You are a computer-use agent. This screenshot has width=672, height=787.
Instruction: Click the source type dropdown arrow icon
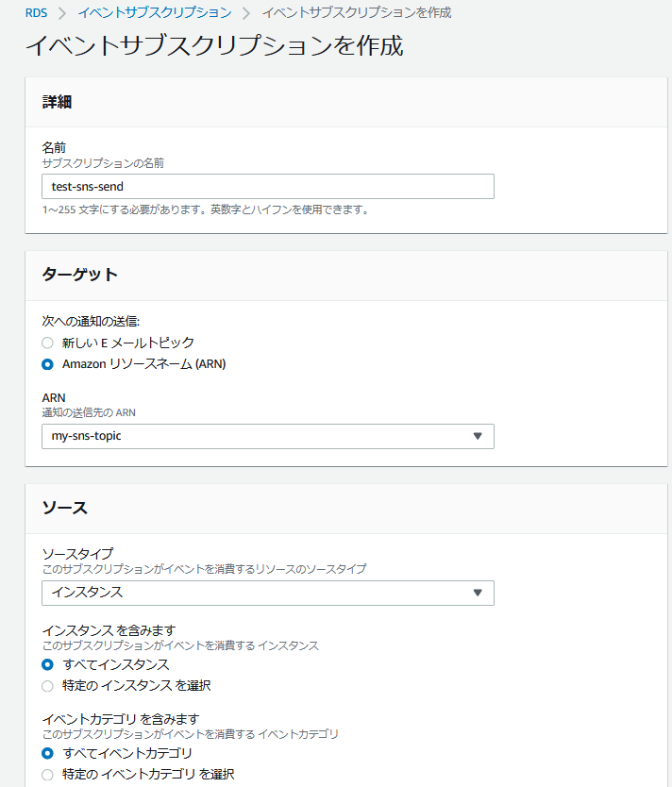click(478, 593)
